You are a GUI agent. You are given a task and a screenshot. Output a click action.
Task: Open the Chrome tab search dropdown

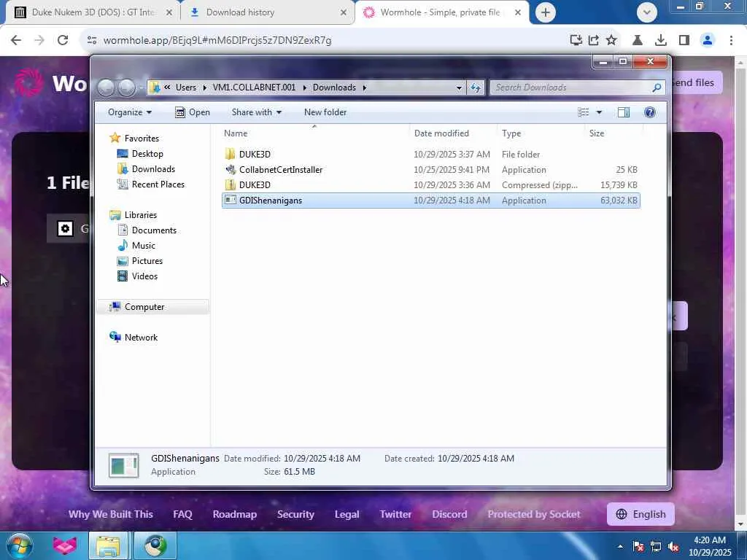click(646, 12)
